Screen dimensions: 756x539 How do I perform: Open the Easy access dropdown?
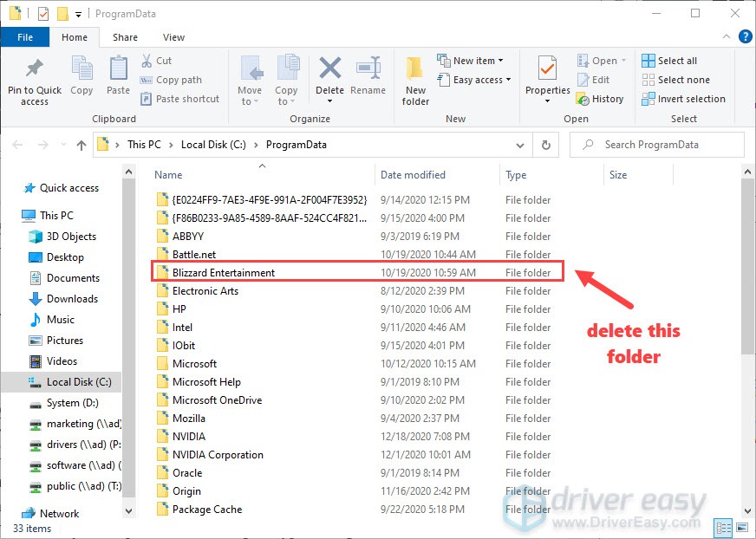[473, 80]
